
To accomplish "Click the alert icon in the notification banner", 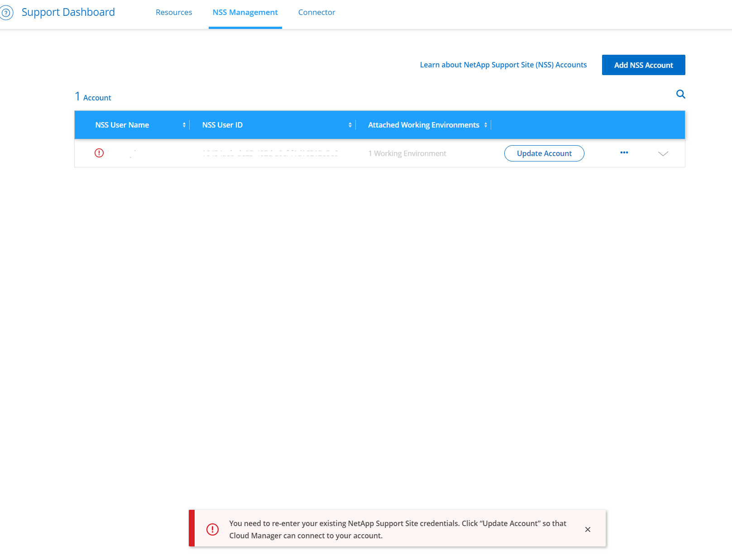I will [212, 529].
